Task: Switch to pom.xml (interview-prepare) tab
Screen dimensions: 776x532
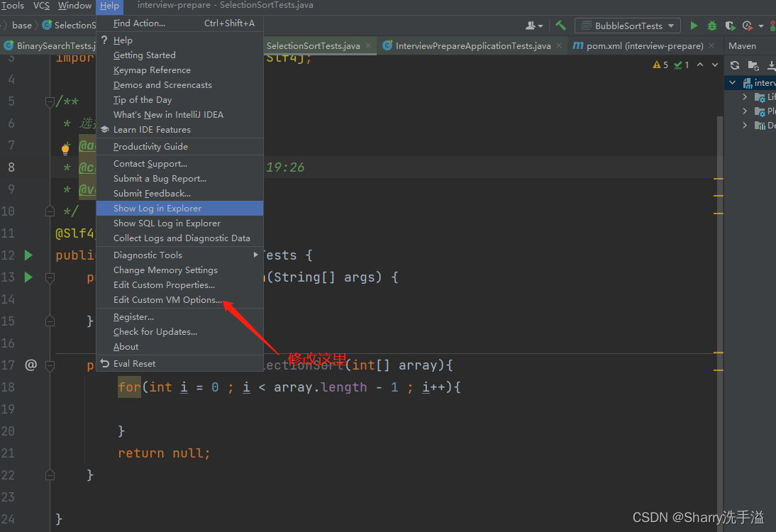Action: (x=644, y=45)
